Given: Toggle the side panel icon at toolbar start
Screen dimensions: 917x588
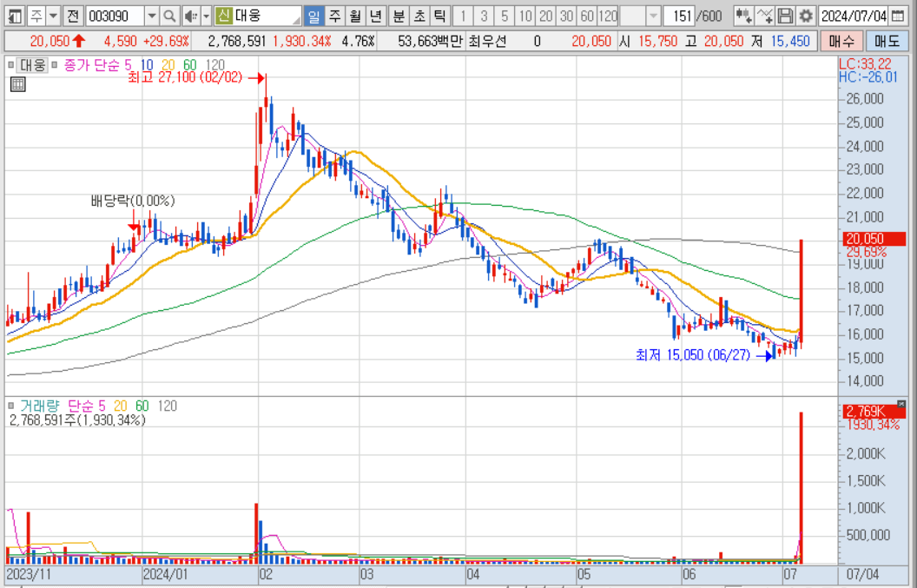Looking at the screenshot, I should 16,16.
